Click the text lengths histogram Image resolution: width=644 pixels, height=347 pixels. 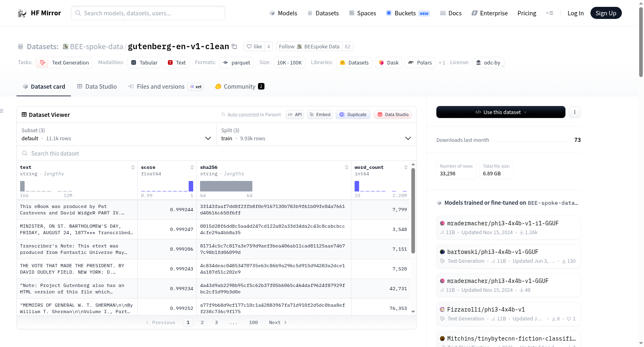coord(46,186)
